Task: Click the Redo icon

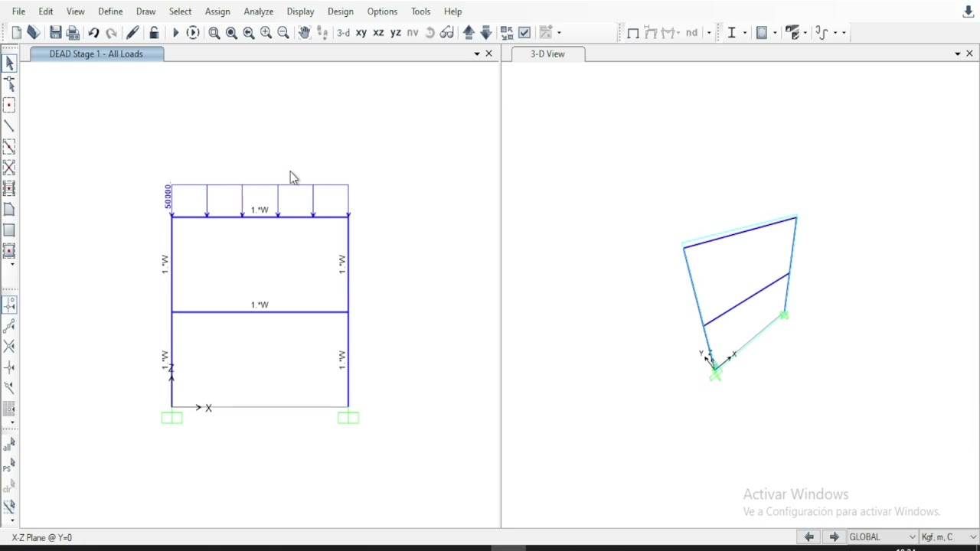Action: pos(111,32)
